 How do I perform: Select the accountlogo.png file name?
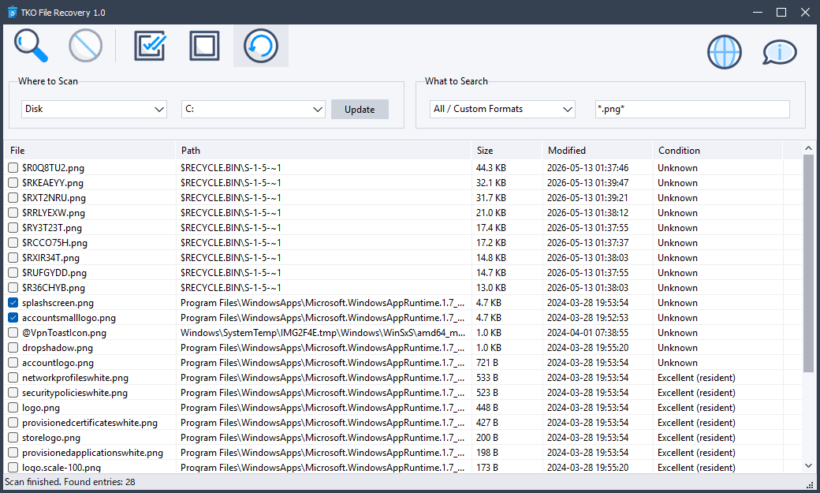(58, 363)
